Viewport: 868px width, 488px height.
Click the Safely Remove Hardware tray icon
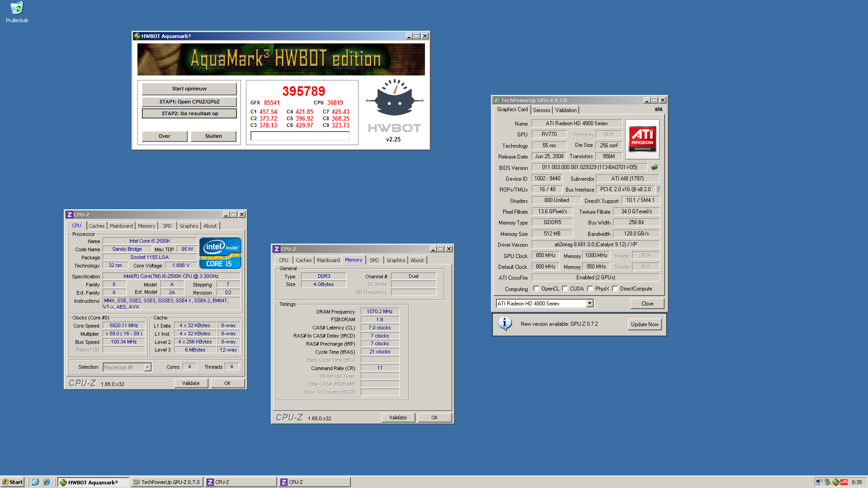pos(827,482)
